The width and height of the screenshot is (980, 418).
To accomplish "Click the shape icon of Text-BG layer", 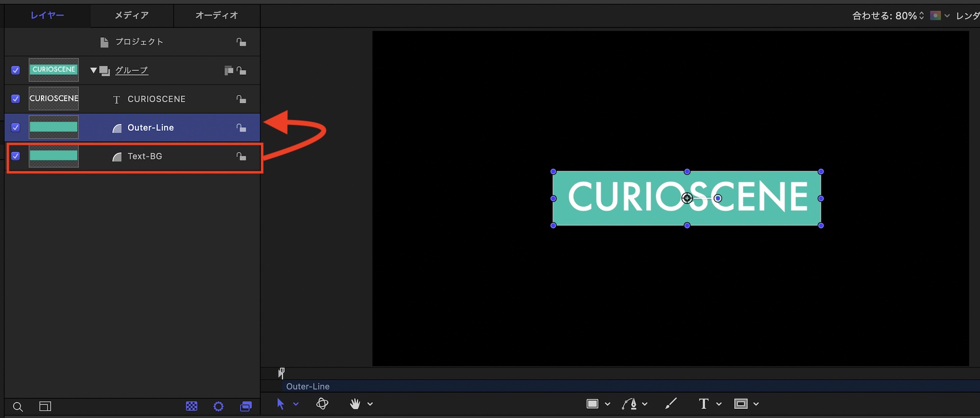I will tap(117, 157).
